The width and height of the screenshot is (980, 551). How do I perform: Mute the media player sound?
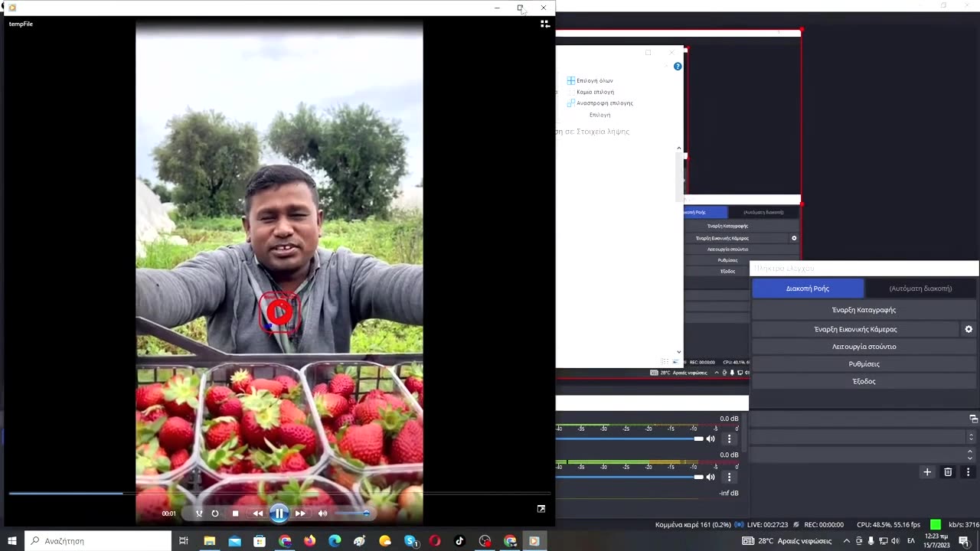[x=322, y=514]
